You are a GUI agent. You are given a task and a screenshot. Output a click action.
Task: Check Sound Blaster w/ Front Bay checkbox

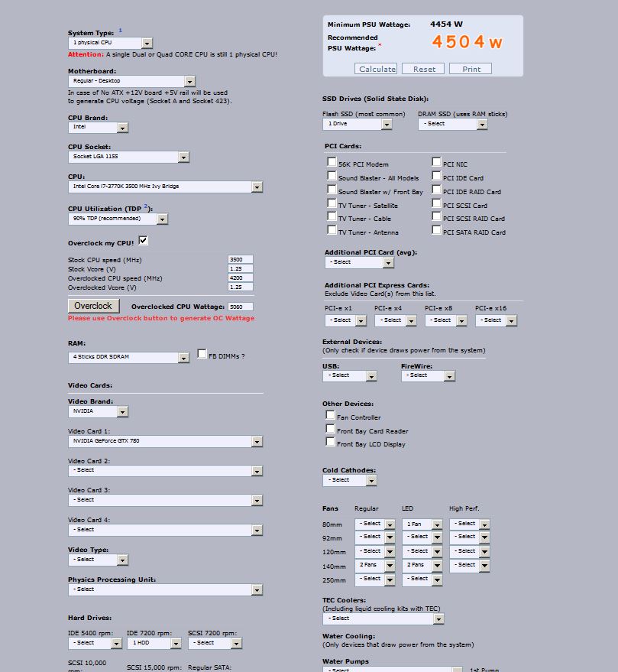[332, 189]
